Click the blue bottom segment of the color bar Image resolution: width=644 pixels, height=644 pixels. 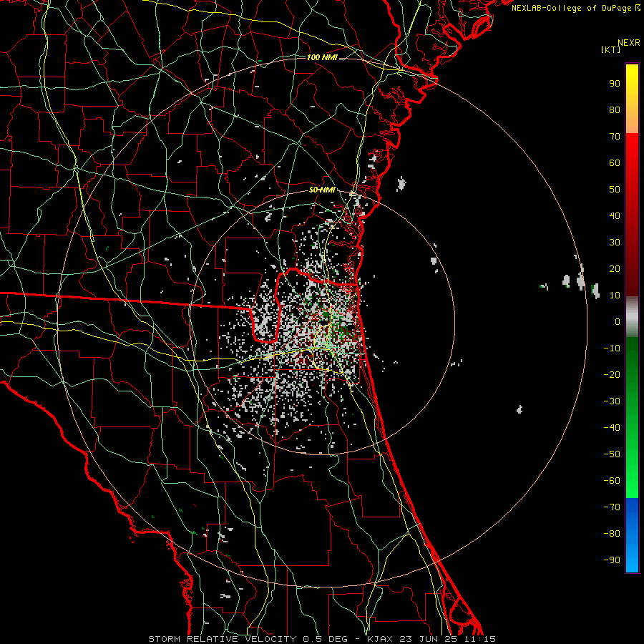click(632, 535)
